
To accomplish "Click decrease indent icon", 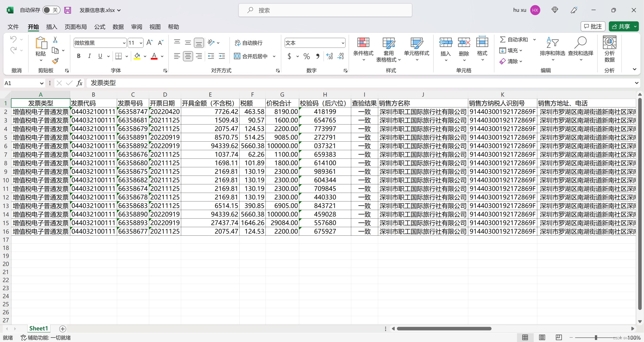I will 211,56.
